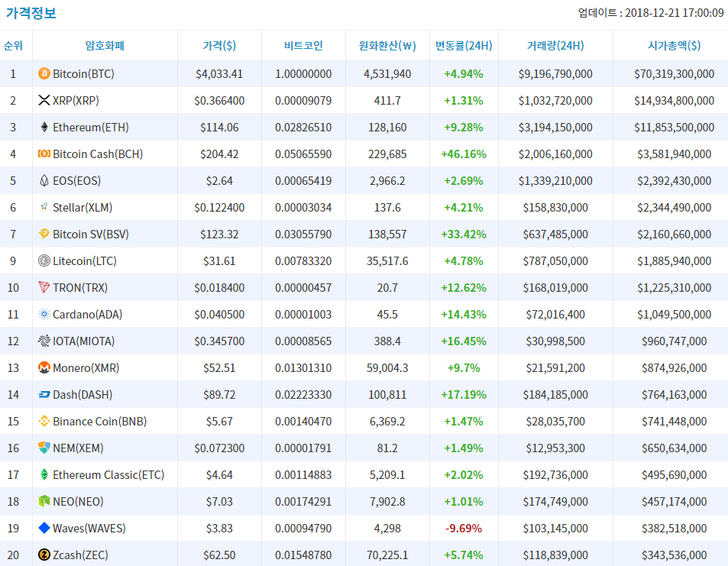Select EOS volume $1,339,210,000
This screenshot has width=728, height=566.
click(555, 180)
